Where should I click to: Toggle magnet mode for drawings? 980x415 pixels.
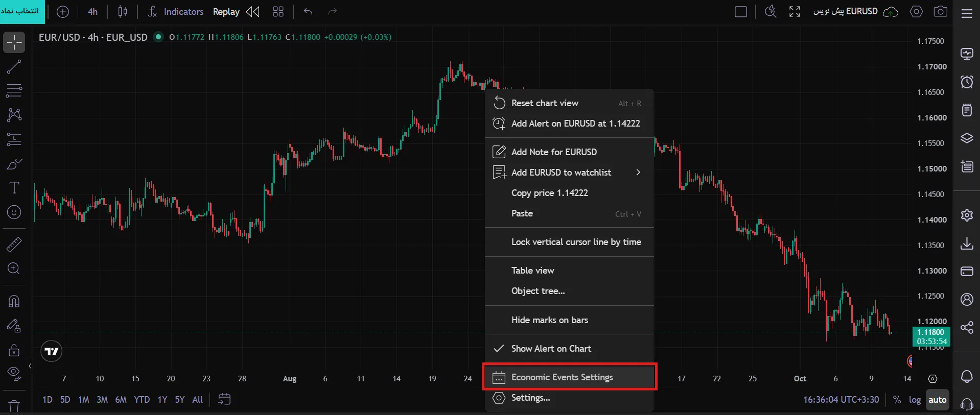(14, 301)
